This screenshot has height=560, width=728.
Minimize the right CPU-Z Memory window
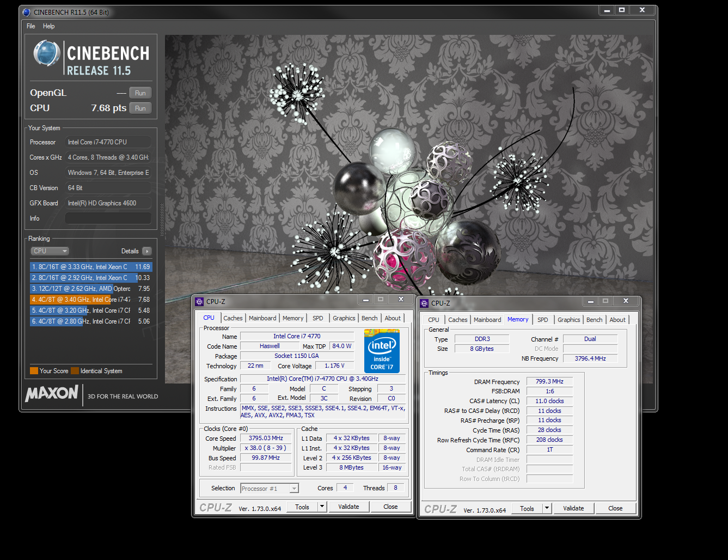[x=591, y=301]
